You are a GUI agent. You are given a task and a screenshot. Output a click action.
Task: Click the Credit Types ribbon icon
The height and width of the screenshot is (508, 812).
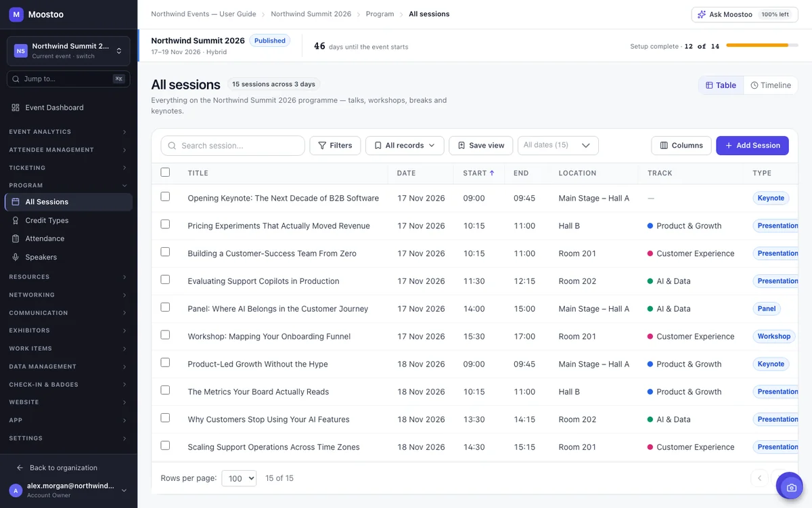[x=16, y=220]
